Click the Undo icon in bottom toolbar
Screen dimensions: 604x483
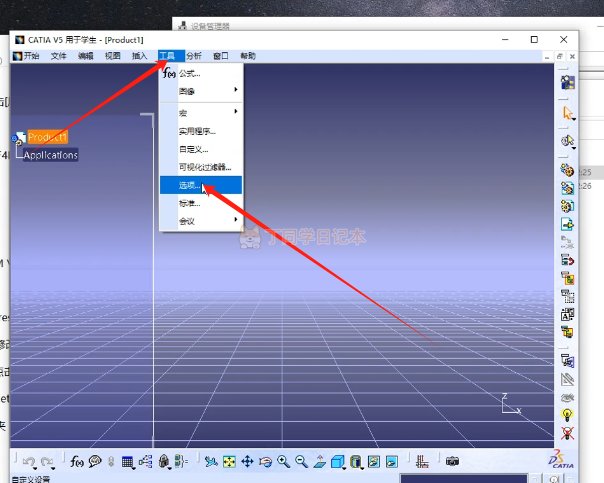[x=29, y=462]
